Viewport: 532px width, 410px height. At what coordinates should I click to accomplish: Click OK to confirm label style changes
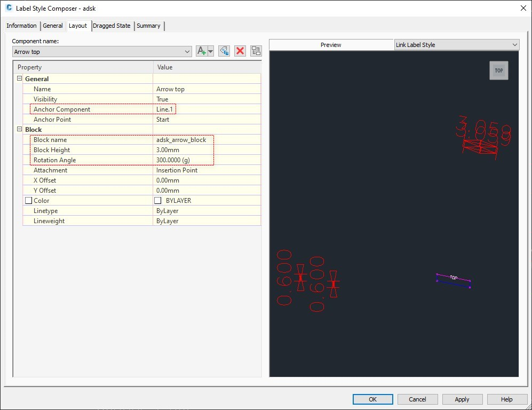(x=372, y=399)
